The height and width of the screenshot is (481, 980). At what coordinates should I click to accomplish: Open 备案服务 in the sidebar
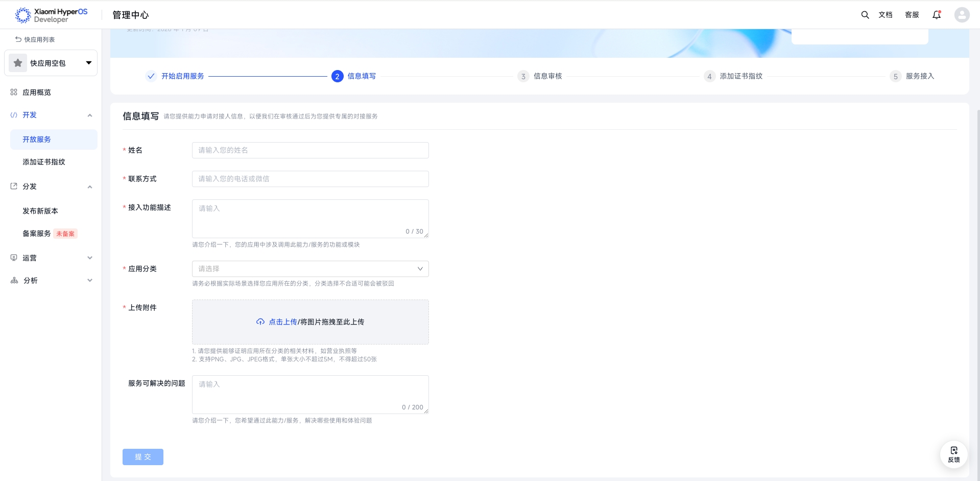(x=37, y=234)
